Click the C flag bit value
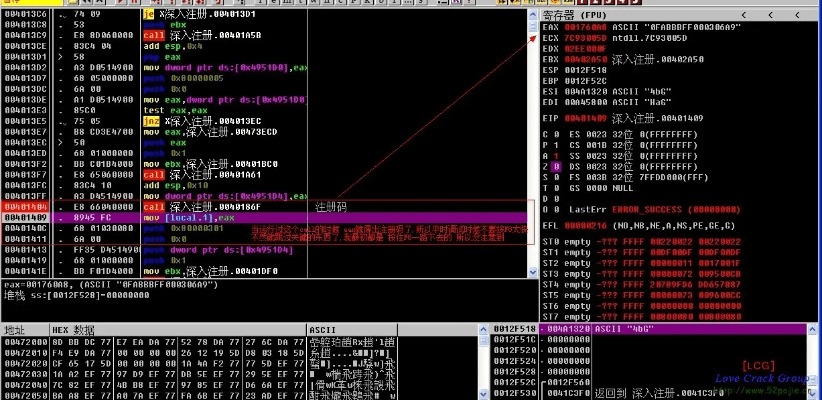This screenshot has width=822, height=400. [x=556, y=134]
